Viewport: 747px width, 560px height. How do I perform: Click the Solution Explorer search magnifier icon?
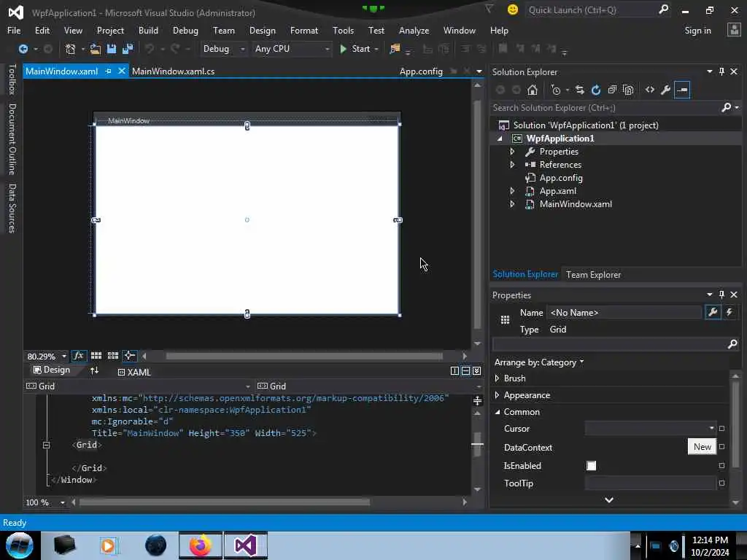click(x=726, y=108)
